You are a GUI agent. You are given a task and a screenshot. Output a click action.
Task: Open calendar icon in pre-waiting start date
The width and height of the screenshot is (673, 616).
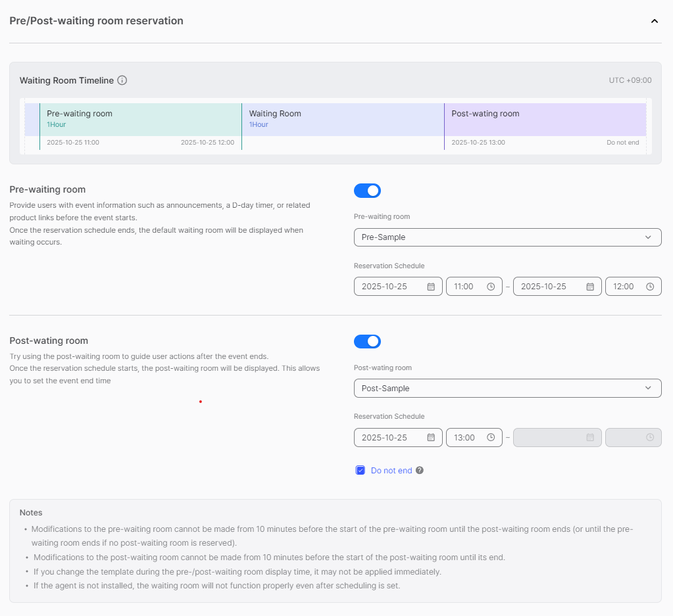(431, 287)
